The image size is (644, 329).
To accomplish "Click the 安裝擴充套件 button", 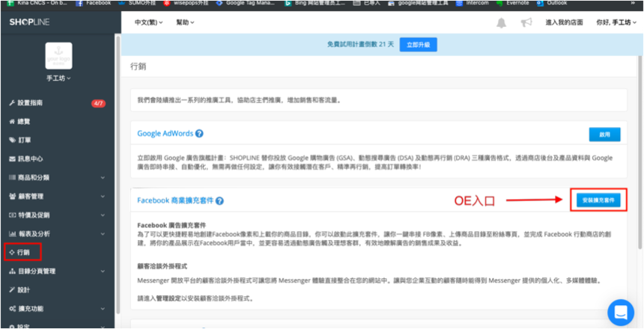I will [598, 200].
